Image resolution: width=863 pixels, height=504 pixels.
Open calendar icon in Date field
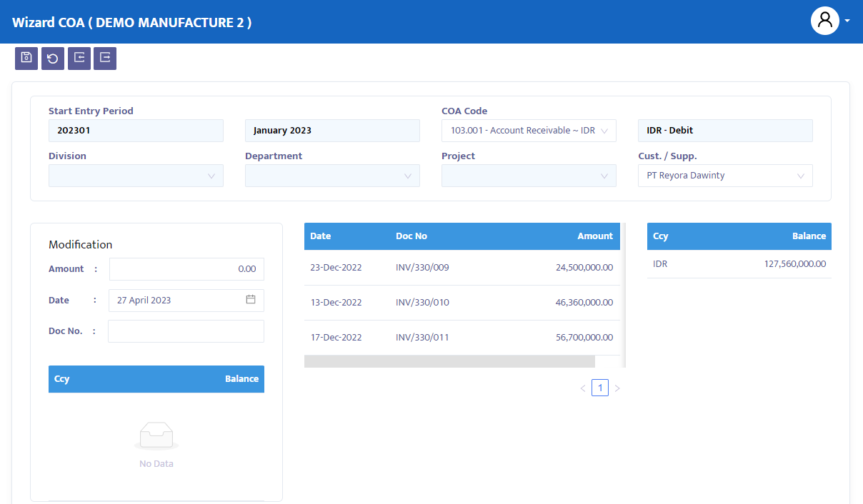[251, 300]
